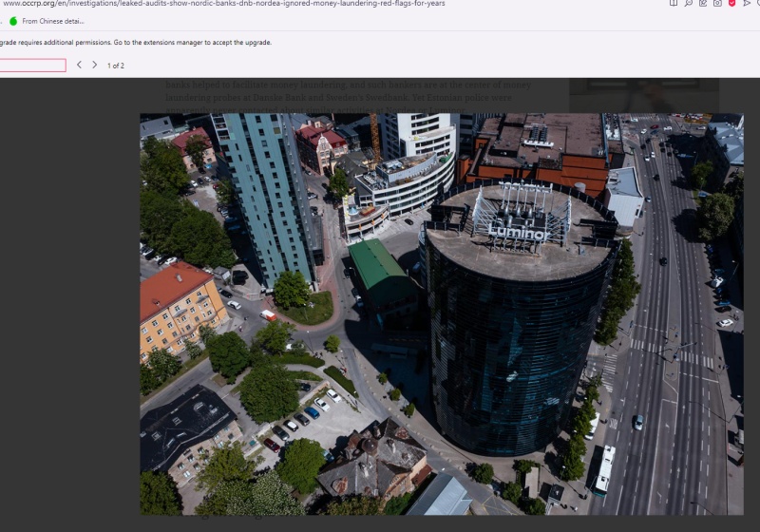This screenshot has height=532, width=760.
Task: Focus the find-in-page text box
Action: coord(32,66)
